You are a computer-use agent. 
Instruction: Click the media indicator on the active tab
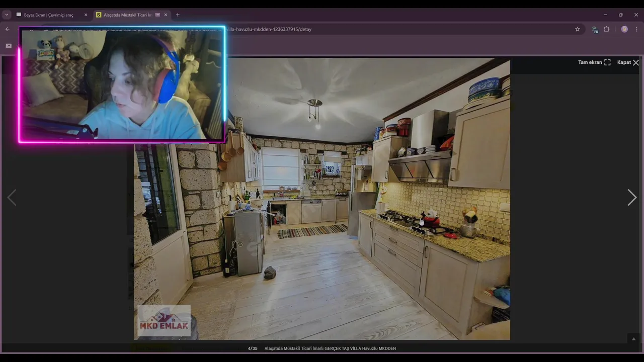(x=157, y=15)
